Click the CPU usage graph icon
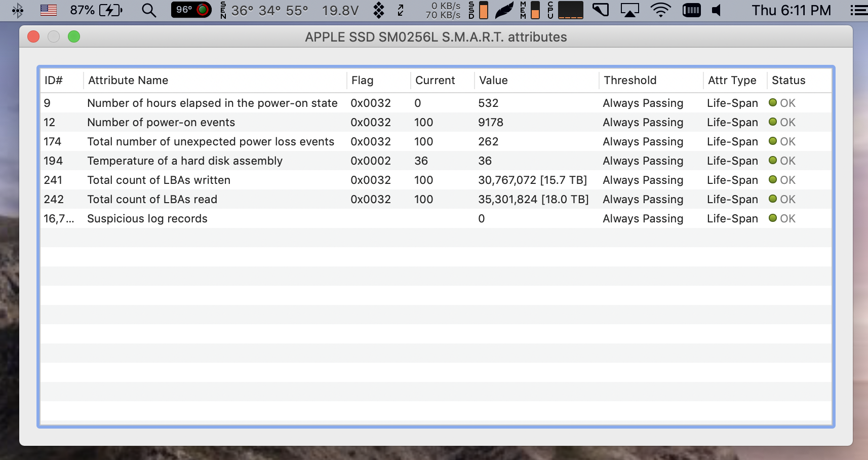The height and width of the screenshot is (460, 868). (x=565, y=10)
